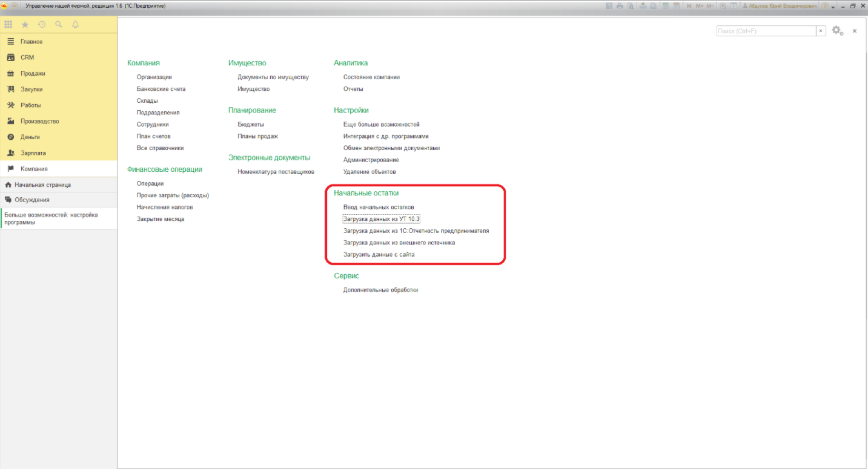Open Загрузка данных из УТ 10.3
The height and width of the screenshot is (469, 868).
coord(382,219)
